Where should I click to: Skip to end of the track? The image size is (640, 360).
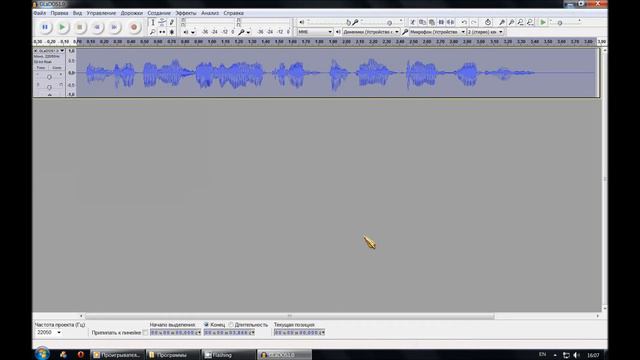click(x=114, y=27)
